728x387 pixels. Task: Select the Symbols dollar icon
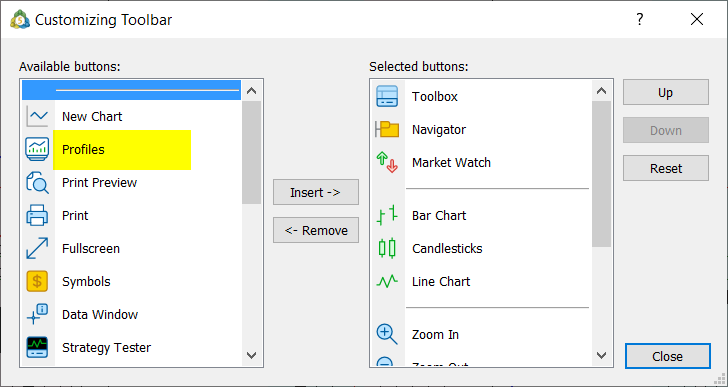coord(37,281)
